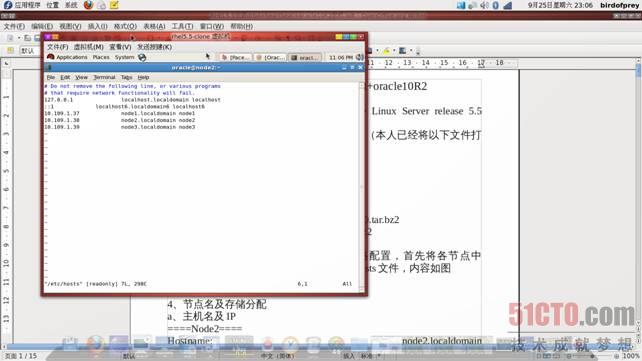Click the writer toolbar overflow arrow

[x=418, y=52]
